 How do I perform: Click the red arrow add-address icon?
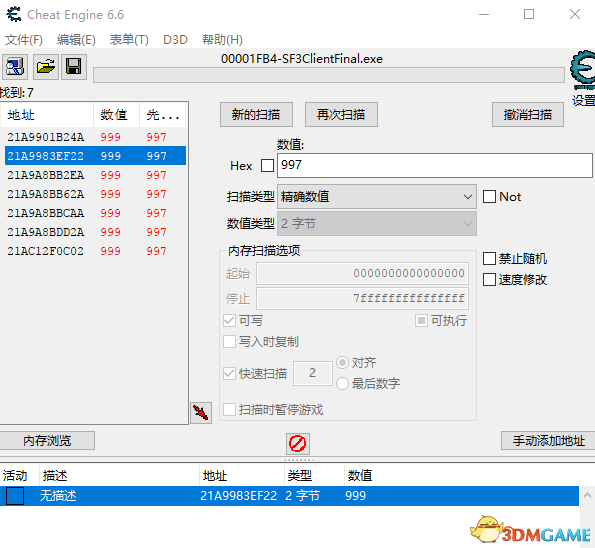point(201,413)
